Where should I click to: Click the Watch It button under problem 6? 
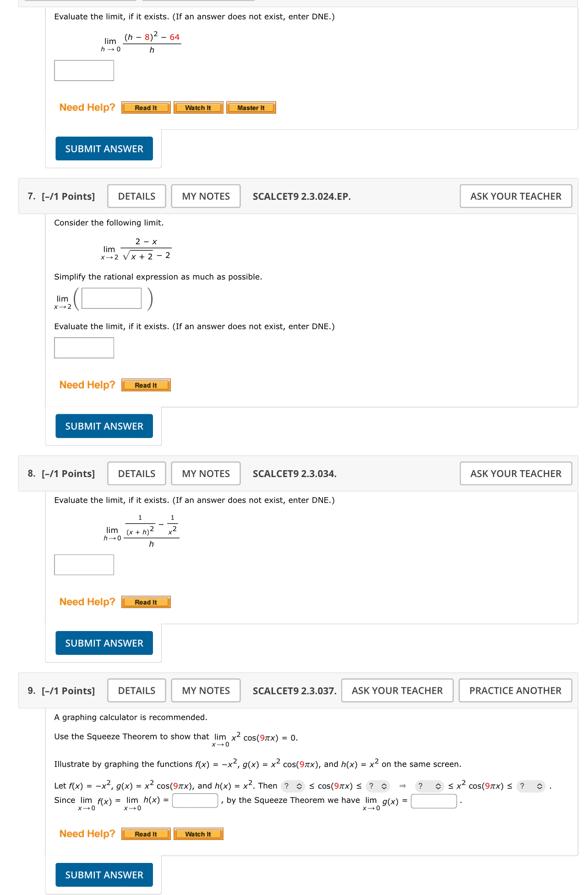pos(198,107)
